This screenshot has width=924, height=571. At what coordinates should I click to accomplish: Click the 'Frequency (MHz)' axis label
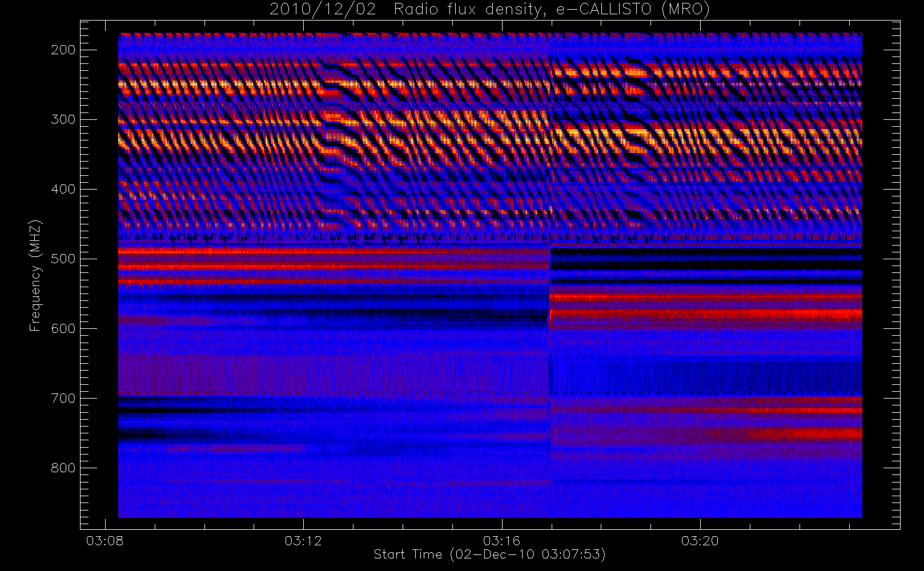35,275
